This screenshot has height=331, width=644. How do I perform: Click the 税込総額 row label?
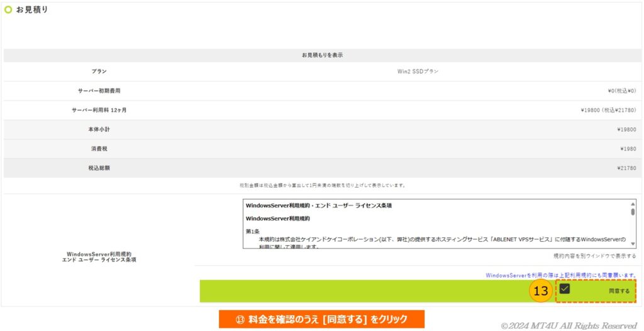coord(99,168)
